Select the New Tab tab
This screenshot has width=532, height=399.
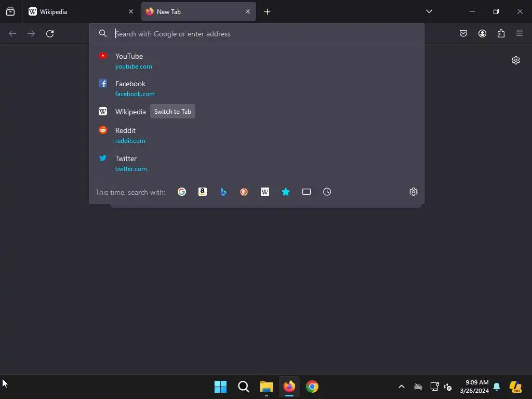(x=198, y=11)
